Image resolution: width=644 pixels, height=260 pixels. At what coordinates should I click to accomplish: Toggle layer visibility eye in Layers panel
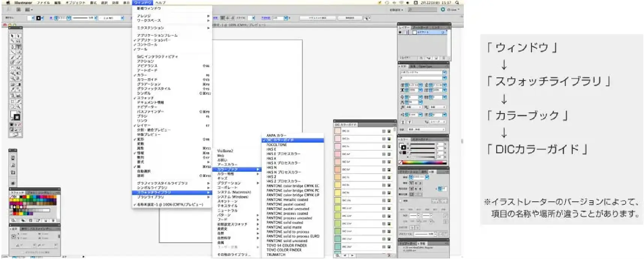point(400,33)
